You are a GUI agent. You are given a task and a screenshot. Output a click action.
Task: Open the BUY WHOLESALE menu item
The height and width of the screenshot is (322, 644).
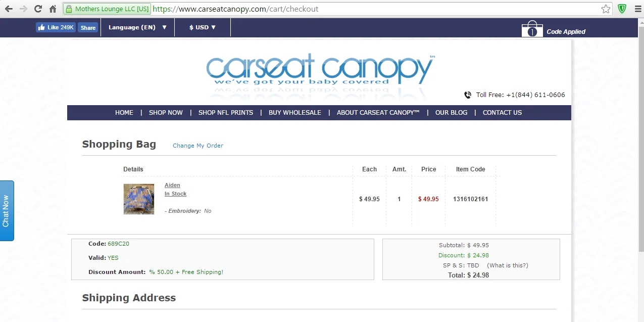[295, 113]
